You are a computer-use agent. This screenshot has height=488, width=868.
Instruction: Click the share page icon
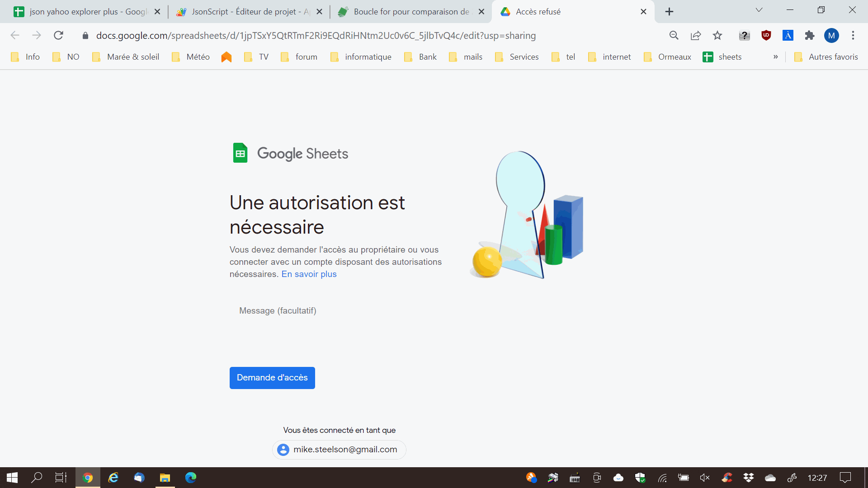696,35
